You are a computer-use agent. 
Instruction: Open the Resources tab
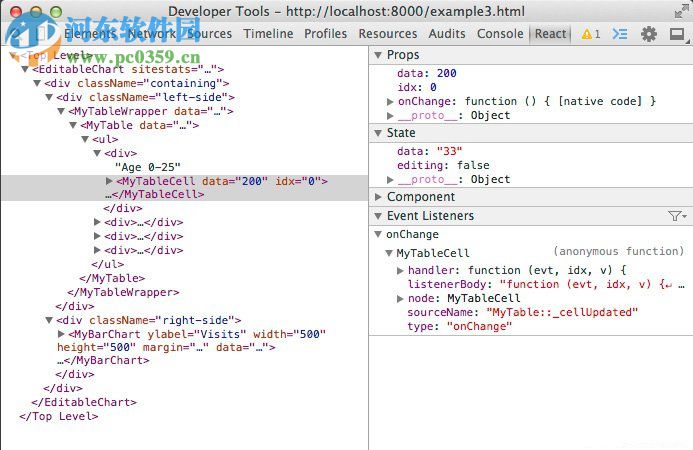[x=388, y=34]
